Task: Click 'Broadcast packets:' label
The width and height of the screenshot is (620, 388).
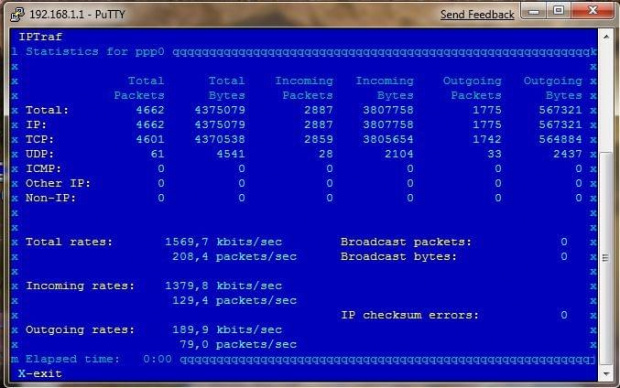Action: pyautogui.click(x=406, y=242)
